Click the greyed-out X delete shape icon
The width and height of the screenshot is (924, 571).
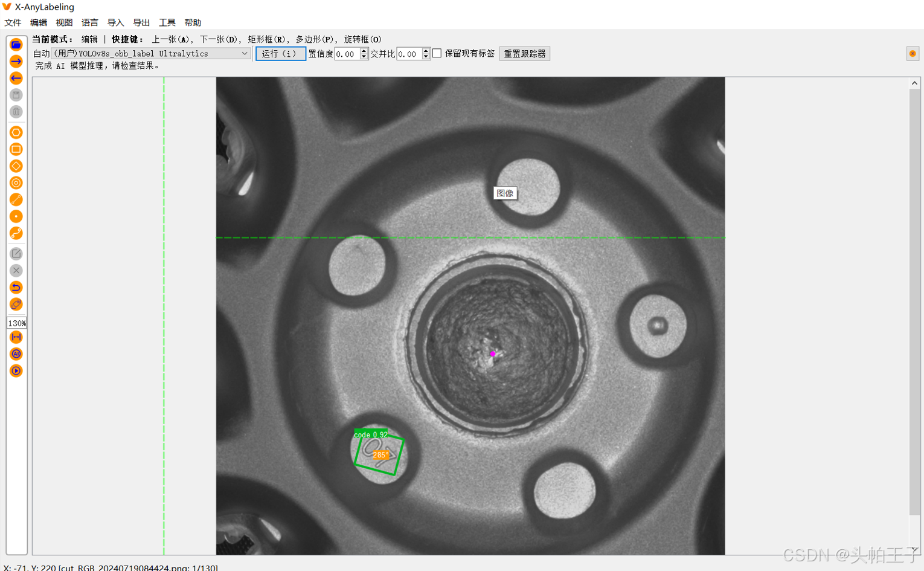tap(16, 271)
